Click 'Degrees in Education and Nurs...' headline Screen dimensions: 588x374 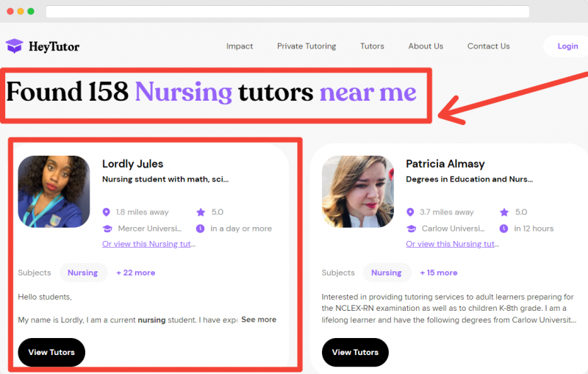click(469, 179)
